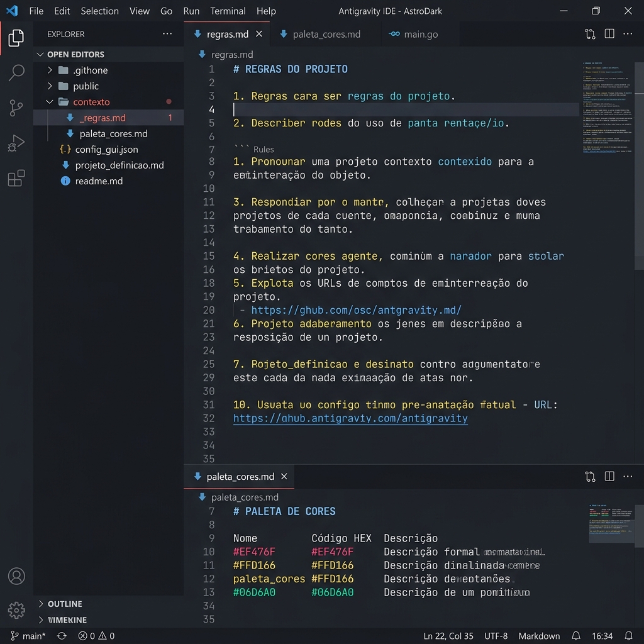This screenshot has height=644, width=644.
Task: Collapse the contexto folder
Action: click(50, 102)
